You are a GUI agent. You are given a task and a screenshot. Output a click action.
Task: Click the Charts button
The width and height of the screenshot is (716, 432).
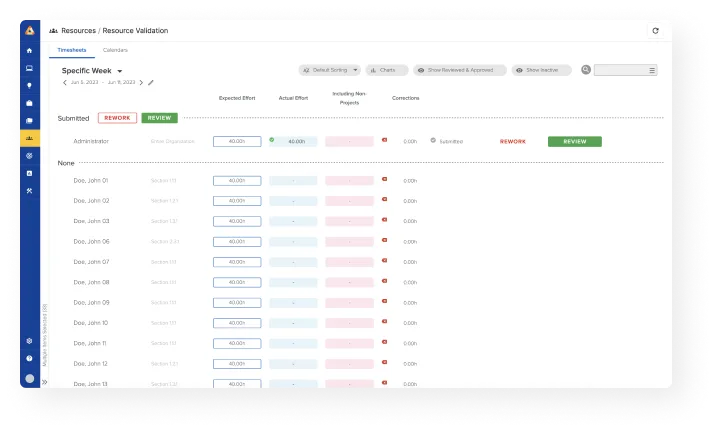pos(387,70)
